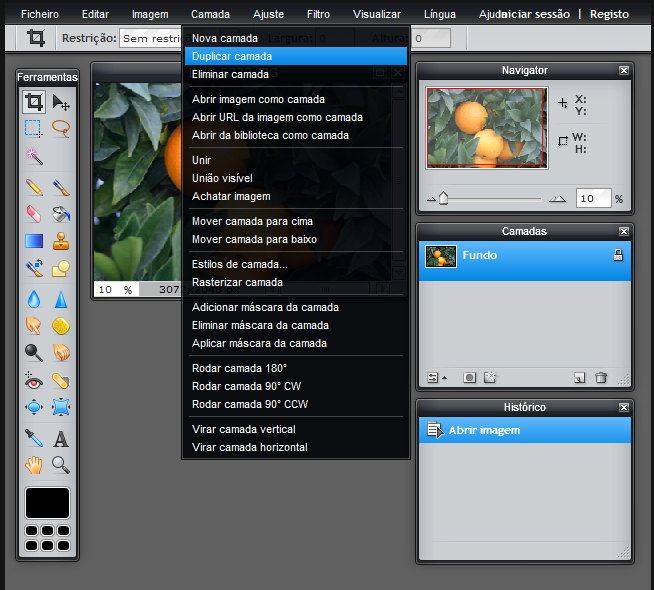The image size is (654, 590).
Task: Select the Brush tool
Action: [x=61, y=187]
